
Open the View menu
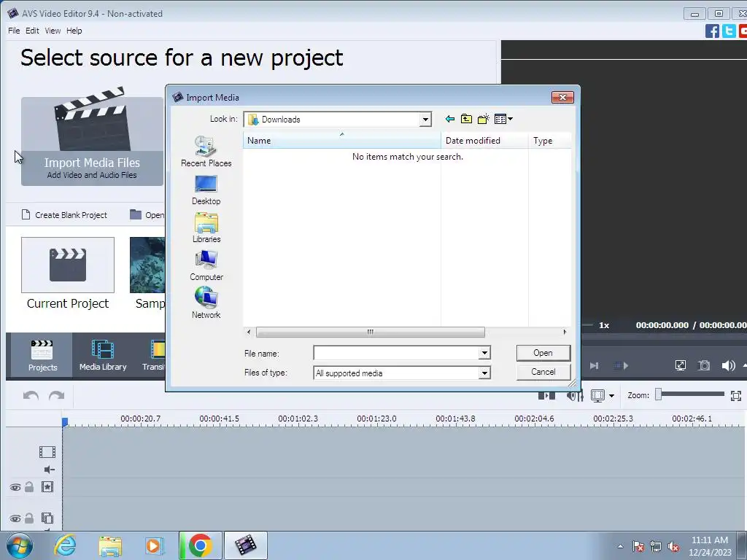pos(53,31)
